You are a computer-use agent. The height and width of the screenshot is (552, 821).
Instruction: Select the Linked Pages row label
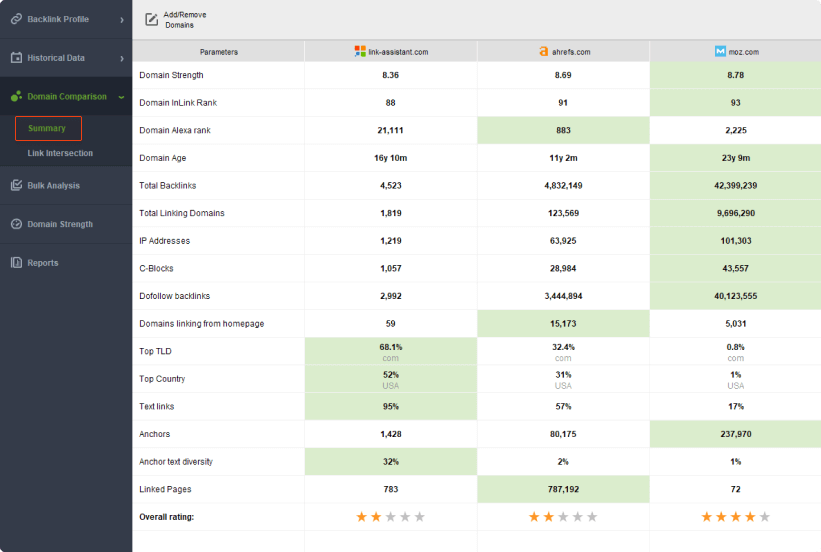[165, 489]
